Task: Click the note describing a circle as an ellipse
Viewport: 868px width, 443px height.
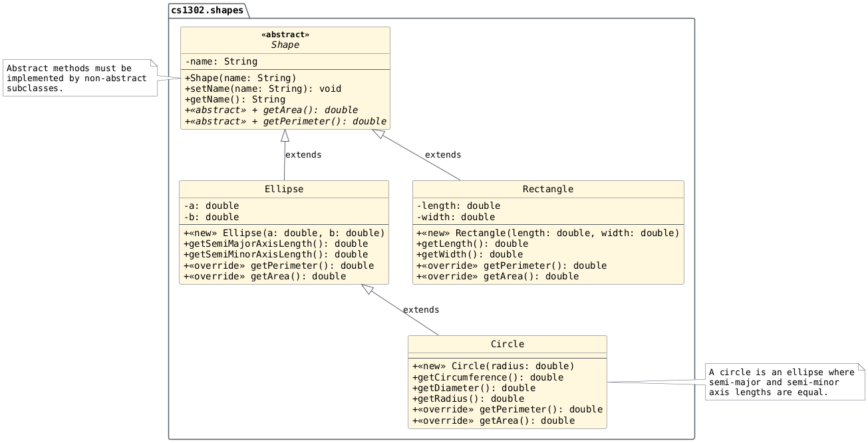Action: pyautogui.click(x=785, y=382)
